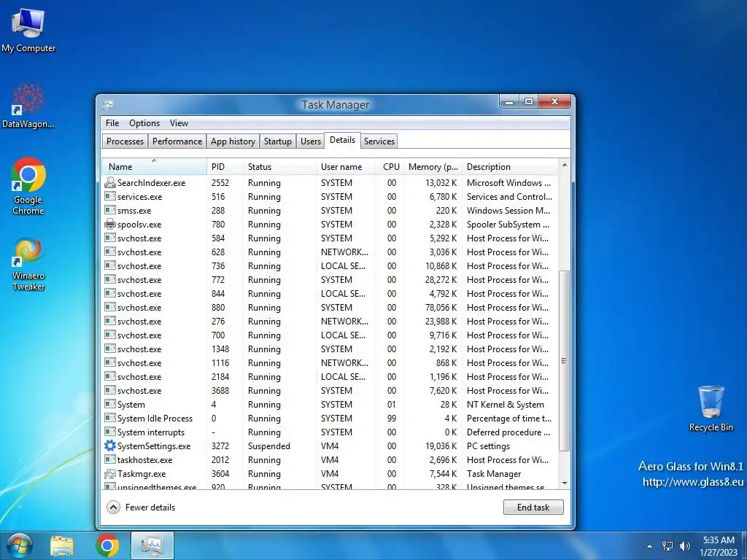Click the network icon in the system tray
747x560 pixels.
tap(667, 545)
